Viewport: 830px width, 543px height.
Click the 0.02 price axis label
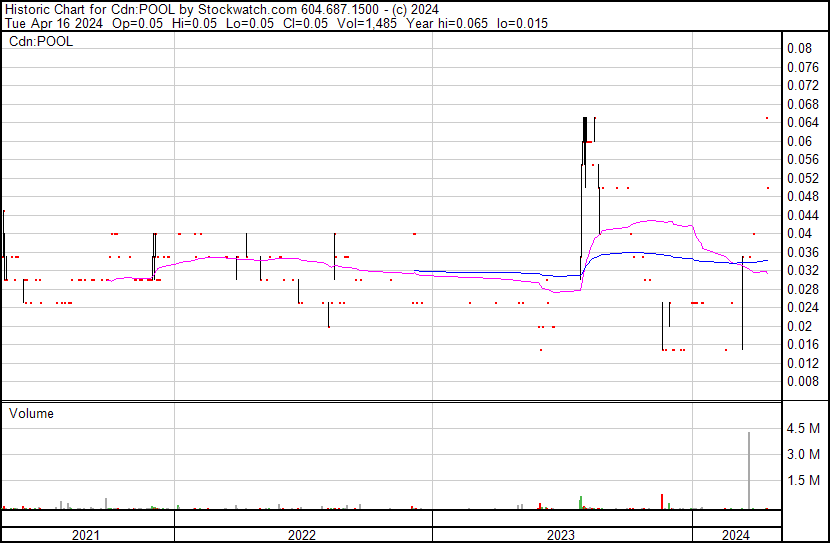pos(799,327)
